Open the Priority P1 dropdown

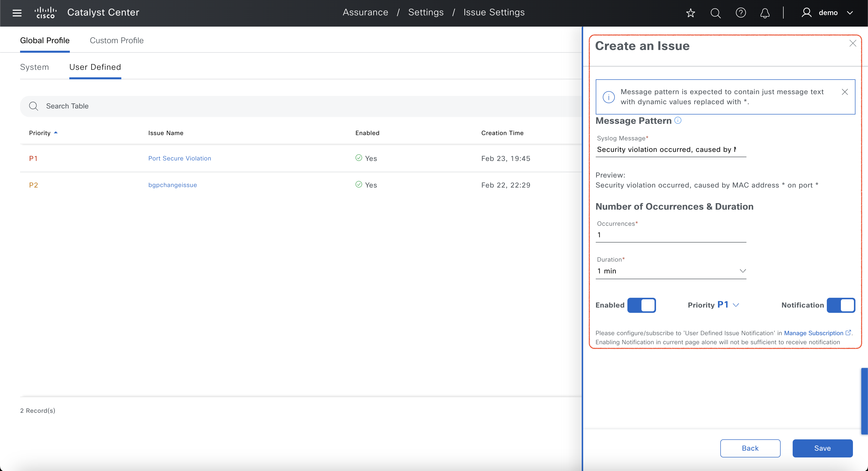click(728, 305)
